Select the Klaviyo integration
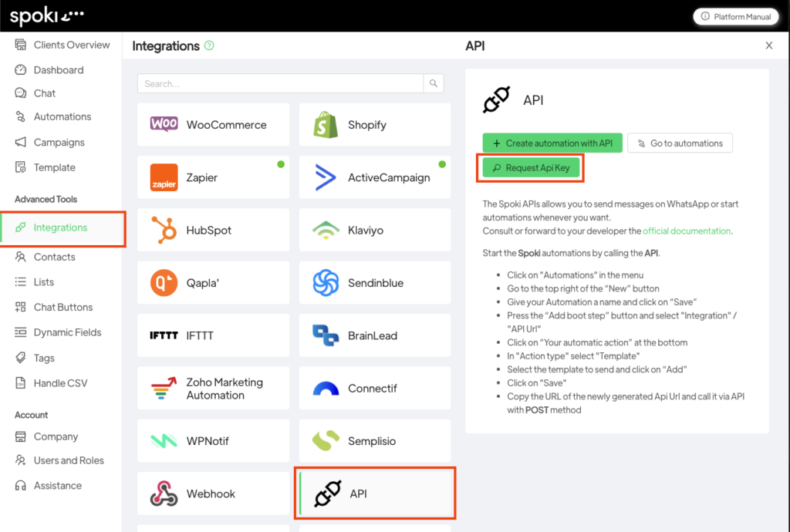 click(x=374, y=229)
